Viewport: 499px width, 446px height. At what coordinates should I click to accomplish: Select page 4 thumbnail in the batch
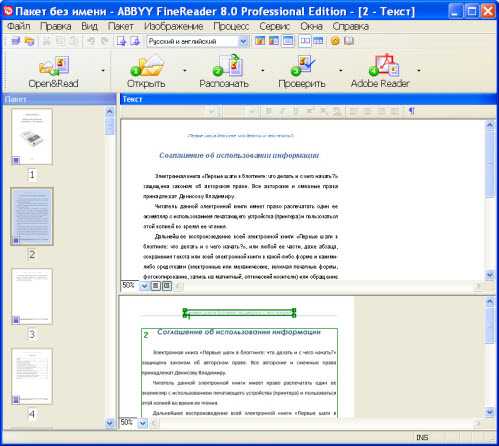point(32,377)
